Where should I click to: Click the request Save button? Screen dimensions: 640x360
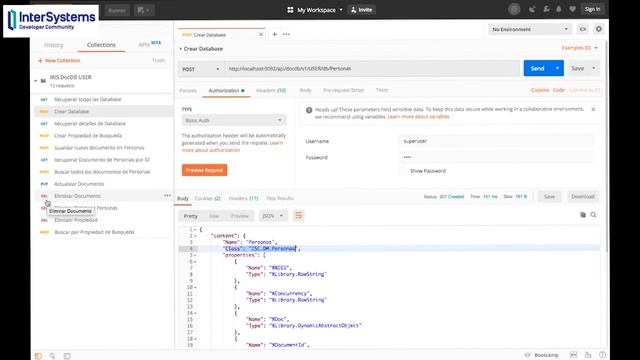click(x=577, y=68)
